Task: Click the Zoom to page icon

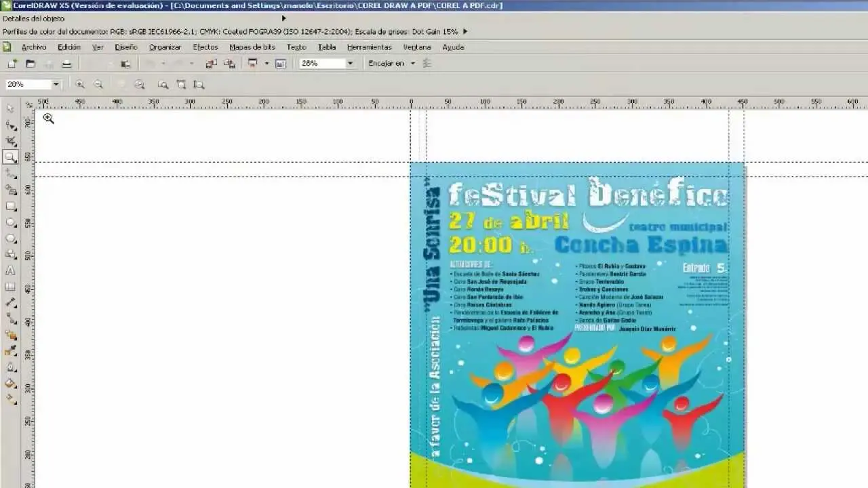Action: (163, 85)
